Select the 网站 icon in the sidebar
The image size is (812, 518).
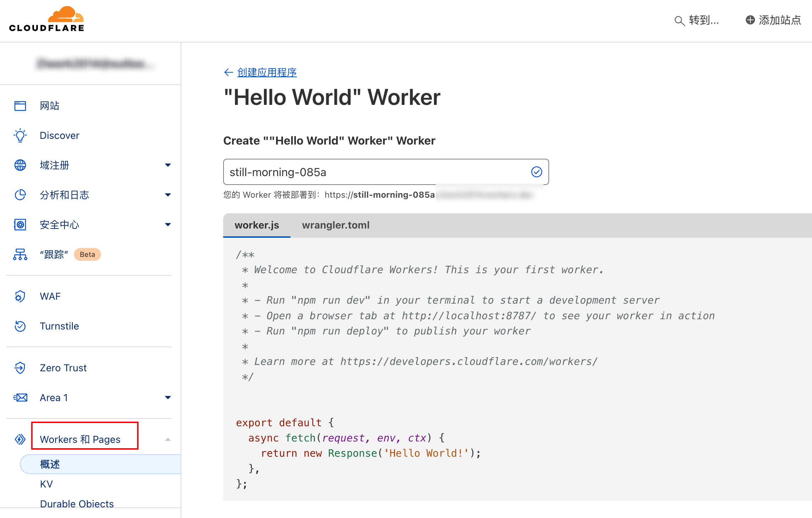[20, 105]
